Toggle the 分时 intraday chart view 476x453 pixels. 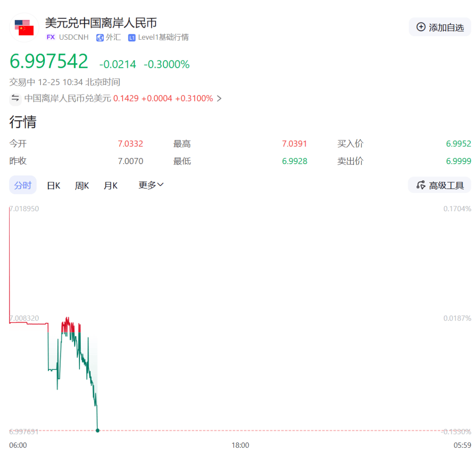[22, 185]
